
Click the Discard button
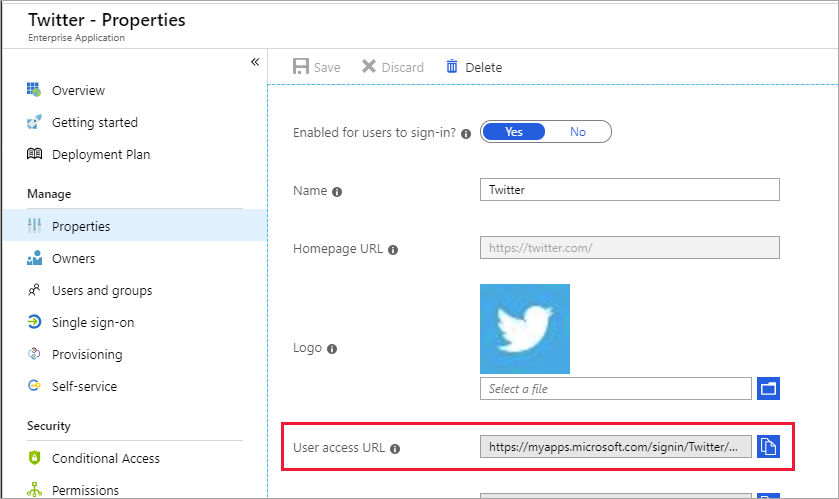392,67
